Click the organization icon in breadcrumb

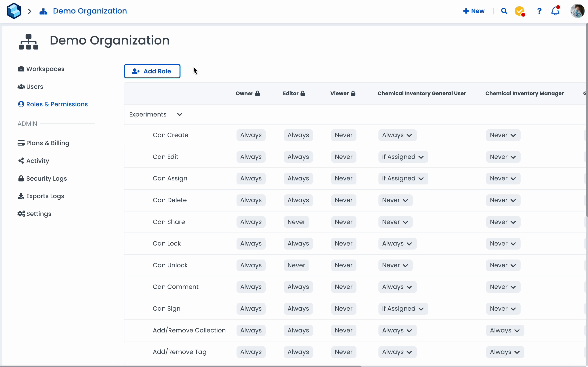click(x=44, y=11)
